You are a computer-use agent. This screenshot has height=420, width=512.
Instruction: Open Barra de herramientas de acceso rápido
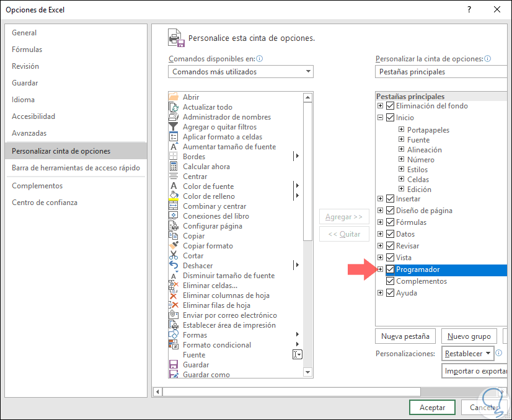point(76,168)
